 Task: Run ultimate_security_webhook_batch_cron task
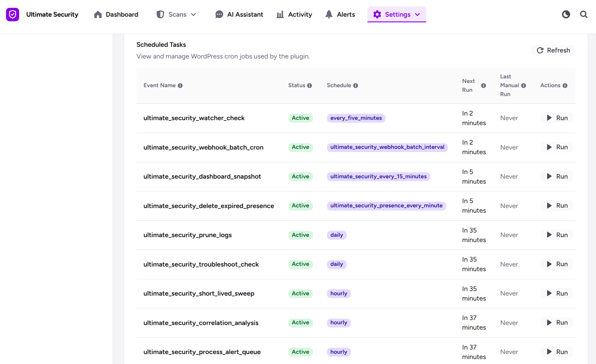pos(557,147)
